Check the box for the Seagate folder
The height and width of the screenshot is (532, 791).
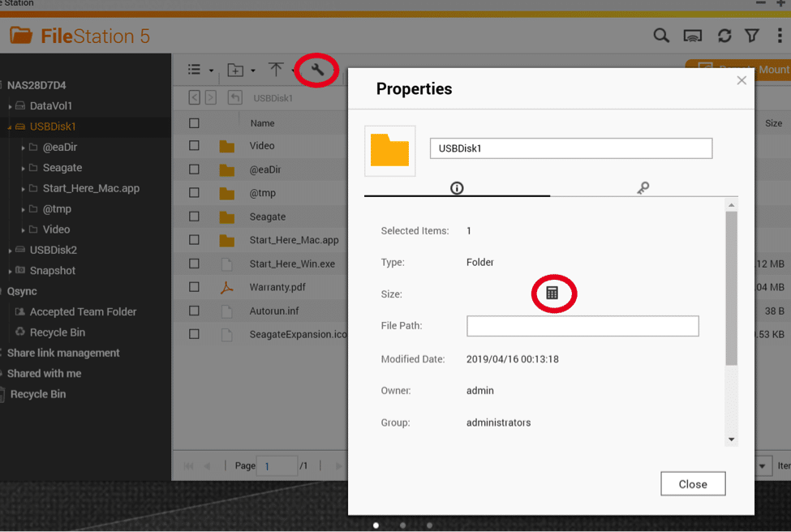point(194,217)
